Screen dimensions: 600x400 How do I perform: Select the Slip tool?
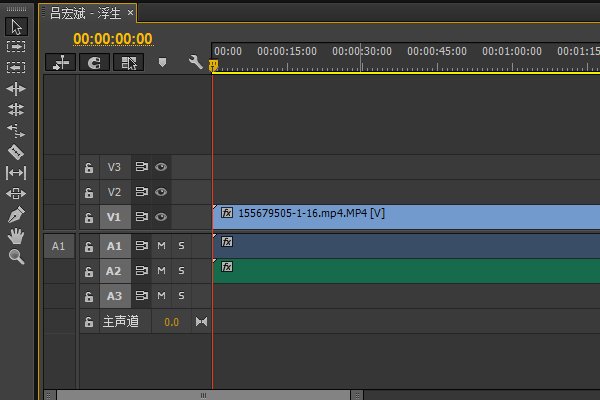pyautogui.click(x=16, y=173)
